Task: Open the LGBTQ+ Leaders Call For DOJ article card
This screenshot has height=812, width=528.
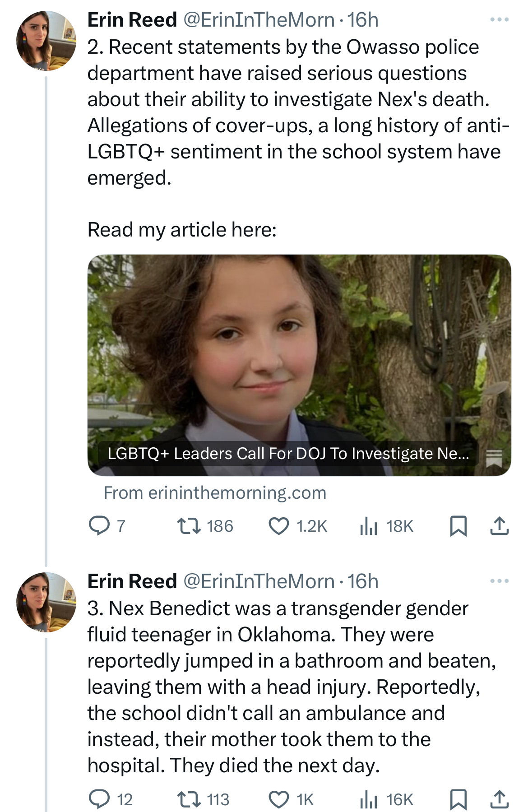Action: pyautogui.click(x=299, y=365)
